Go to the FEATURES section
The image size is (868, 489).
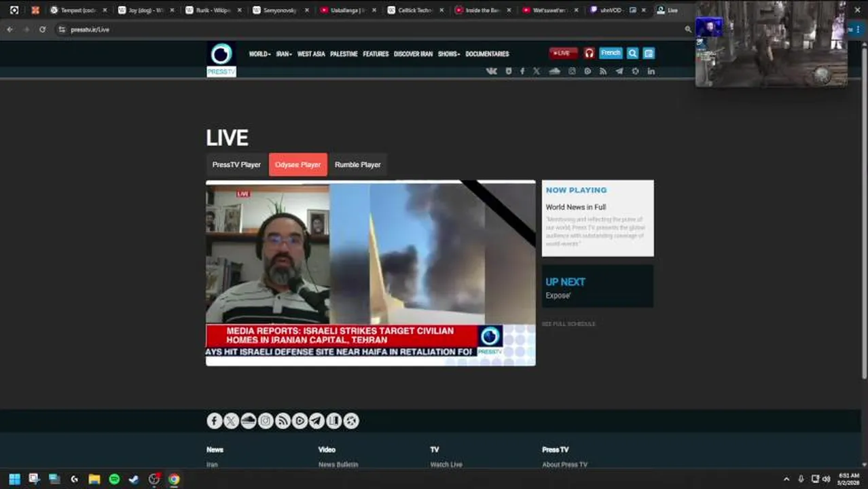pyautogui.click(x=376, y=54)
